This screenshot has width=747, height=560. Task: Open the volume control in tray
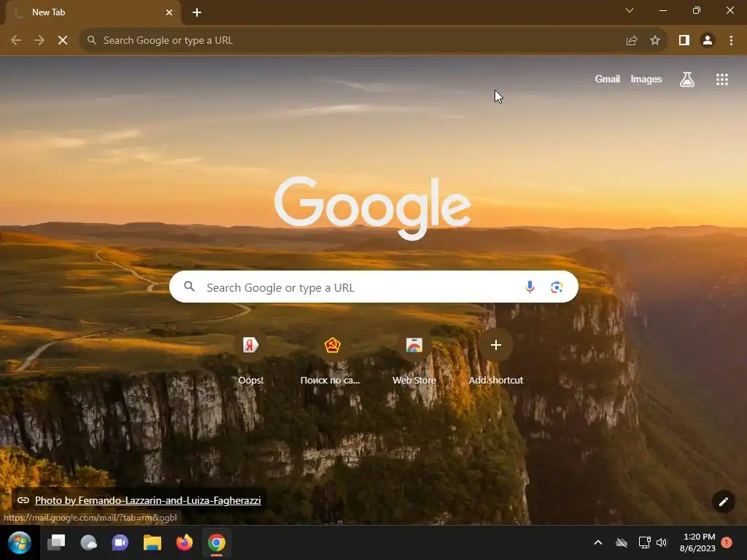(x=662, y=542)
